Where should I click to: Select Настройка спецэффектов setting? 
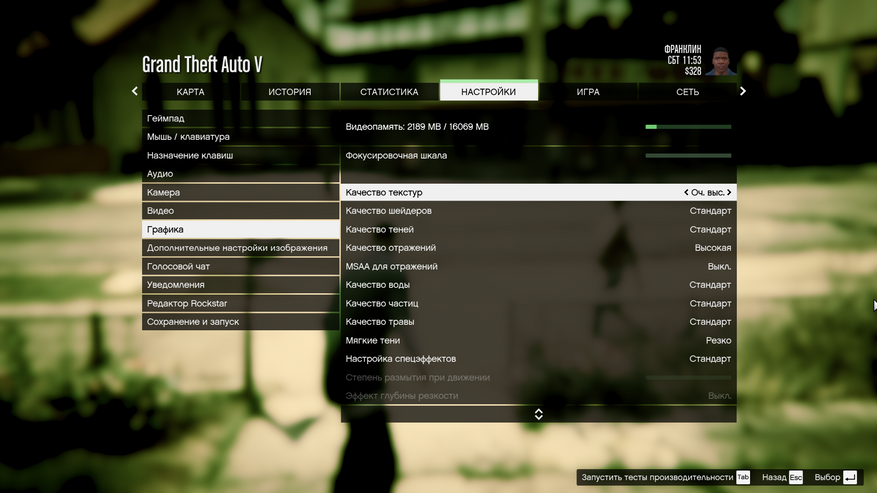tap(539, 359)
